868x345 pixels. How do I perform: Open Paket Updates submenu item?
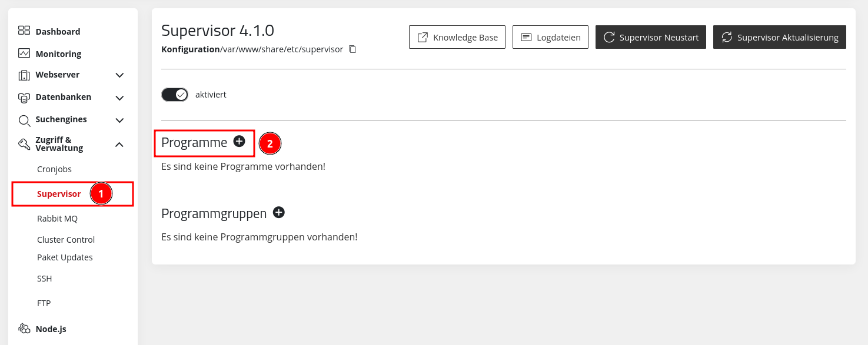(x=65, y=257)
